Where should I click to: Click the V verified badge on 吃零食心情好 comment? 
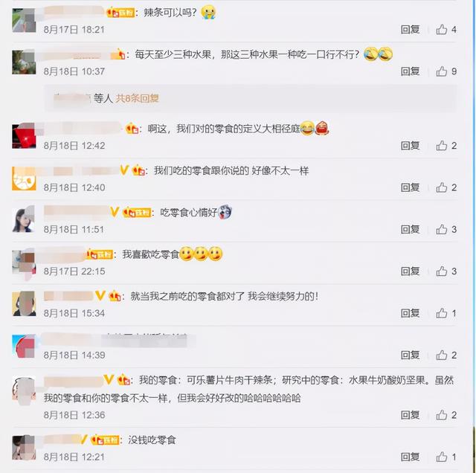[114, 212]
